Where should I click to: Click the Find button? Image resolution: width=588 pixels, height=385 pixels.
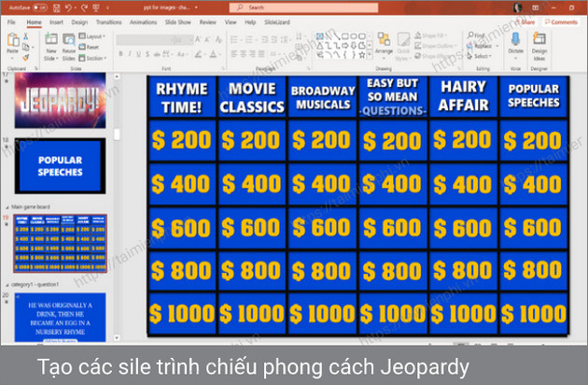(x=476, y=36)
